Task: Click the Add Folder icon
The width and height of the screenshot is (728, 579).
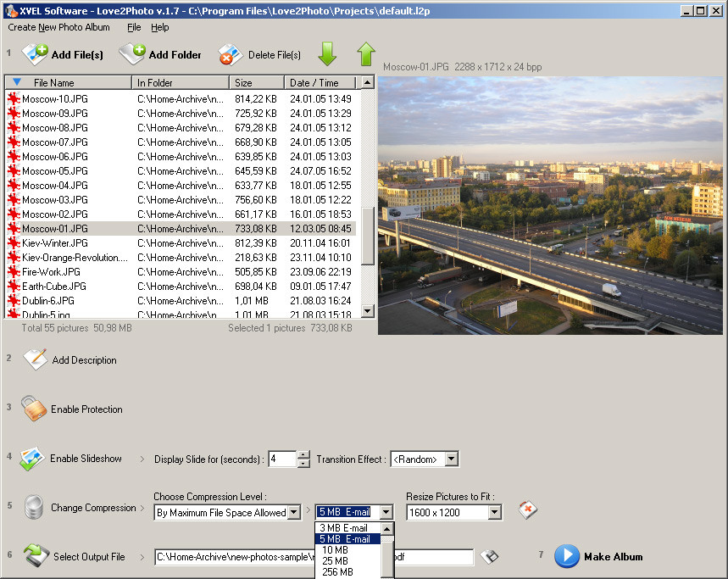Action: (x=133, y=54)
